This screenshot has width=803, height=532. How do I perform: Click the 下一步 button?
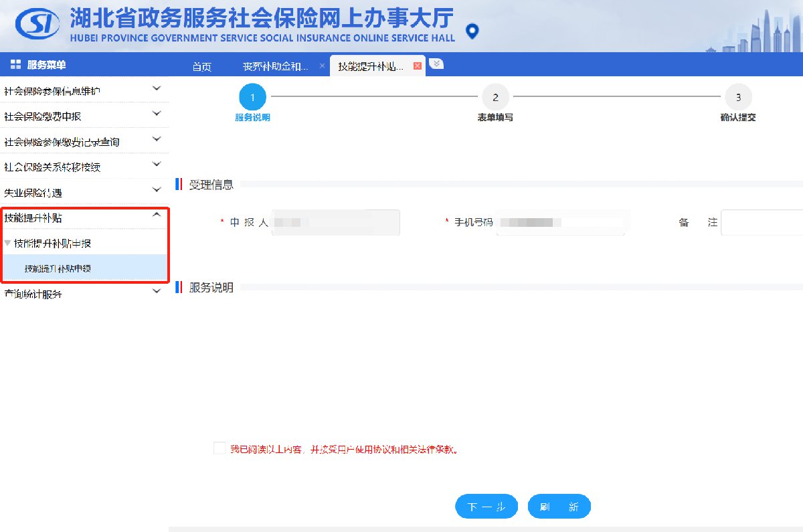point(486,507)
